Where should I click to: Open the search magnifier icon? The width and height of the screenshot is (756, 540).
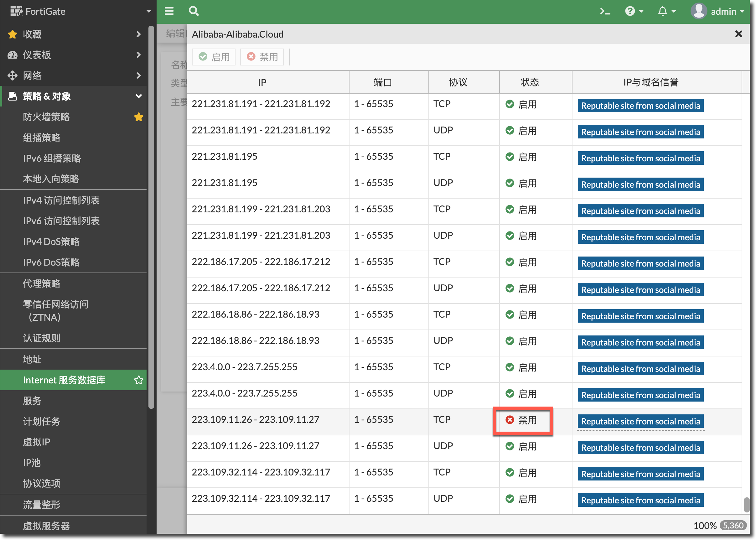[194, 11]
